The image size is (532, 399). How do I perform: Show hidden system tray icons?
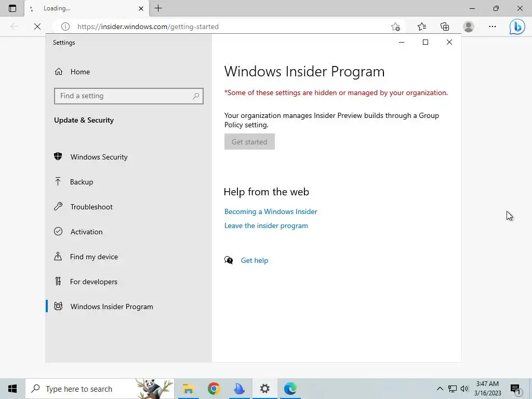(440, 389)
